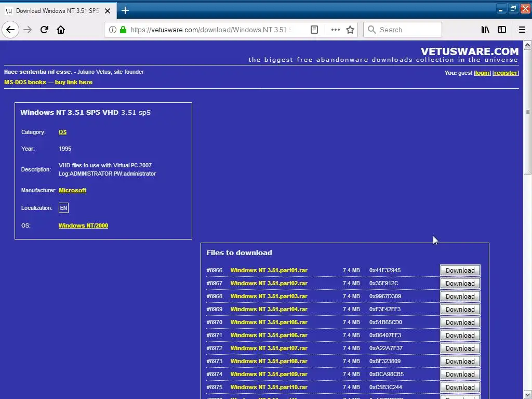This screenshot has height=399, width=532.
Task: Open Windows NT 3.51.part09.rar file link
Action: click(269, 374)
